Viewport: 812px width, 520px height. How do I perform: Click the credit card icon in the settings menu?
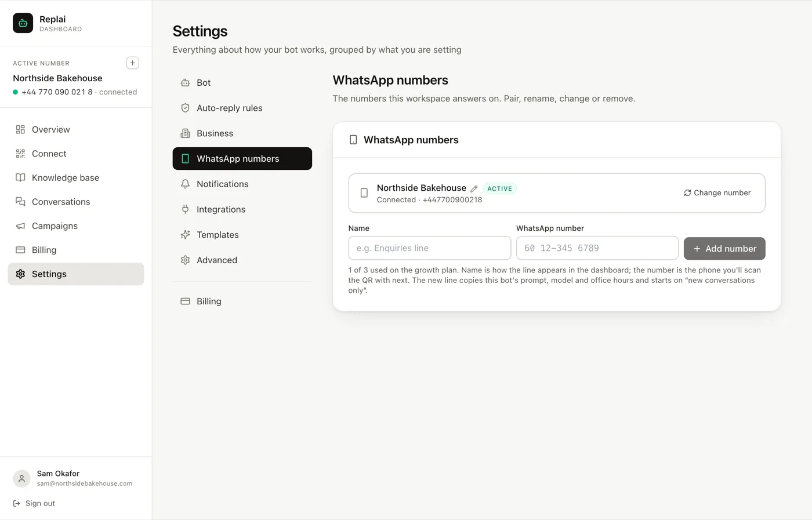(186, 301)
